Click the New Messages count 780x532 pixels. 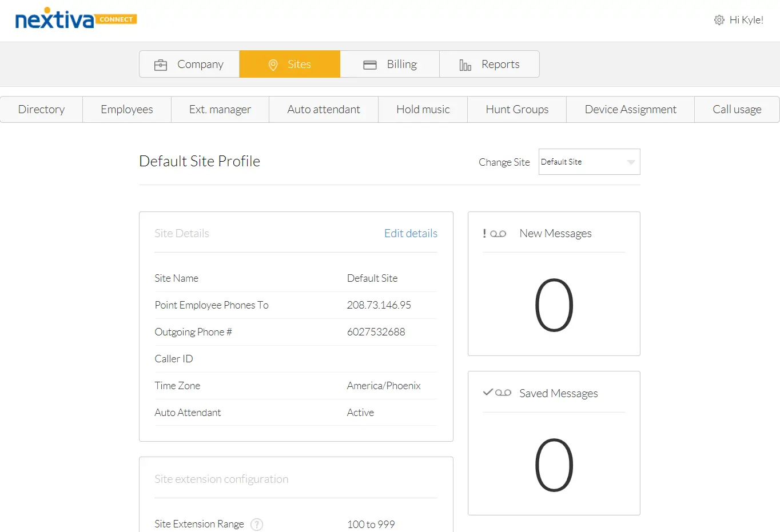click(554, 305)
